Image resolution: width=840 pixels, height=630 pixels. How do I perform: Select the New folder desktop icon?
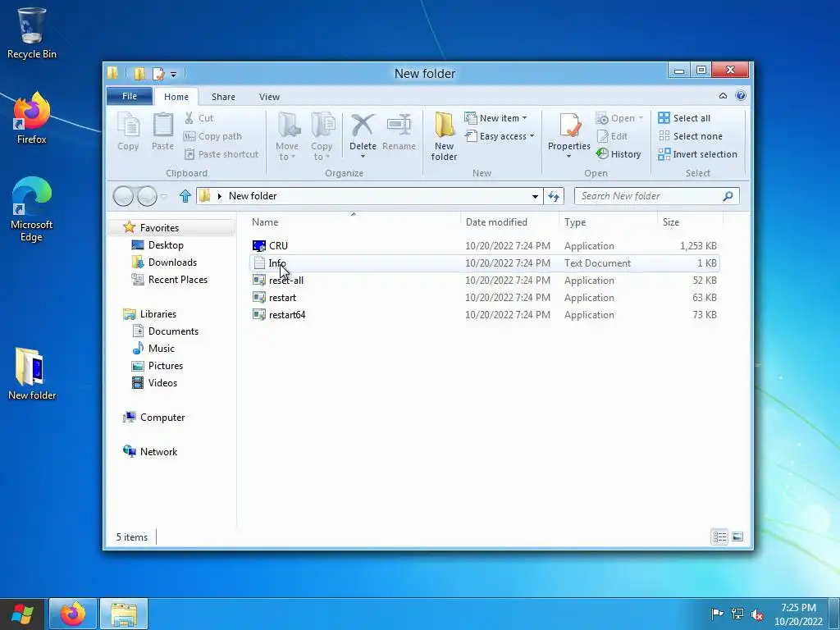pyautogui.click(x=32, y=374)
